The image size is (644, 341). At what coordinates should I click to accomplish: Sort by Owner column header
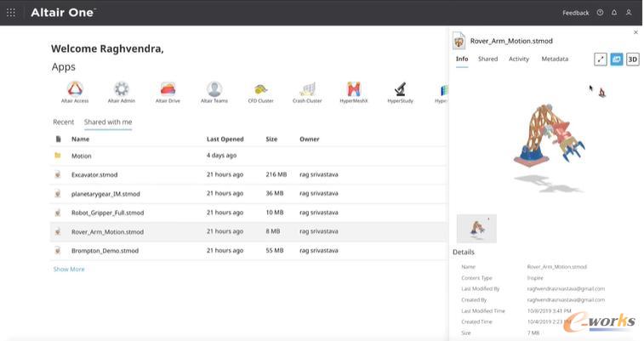(x=310, y=139)
